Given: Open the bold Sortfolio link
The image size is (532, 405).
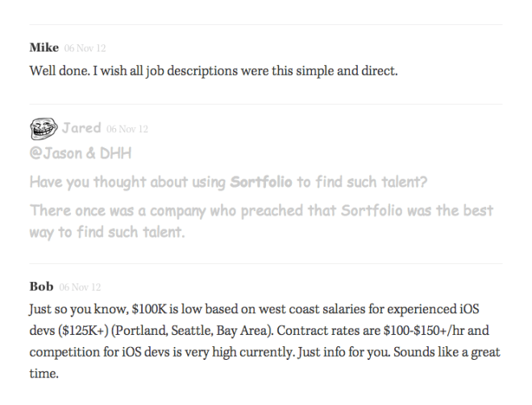Looking at the screenshot, I should pyautogui.click(x=262, y=182).
